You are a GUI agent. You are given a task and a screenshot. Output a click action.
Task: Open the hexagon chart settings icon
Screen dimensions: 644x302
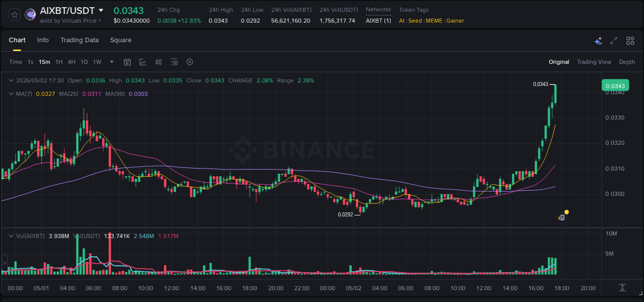190,62
